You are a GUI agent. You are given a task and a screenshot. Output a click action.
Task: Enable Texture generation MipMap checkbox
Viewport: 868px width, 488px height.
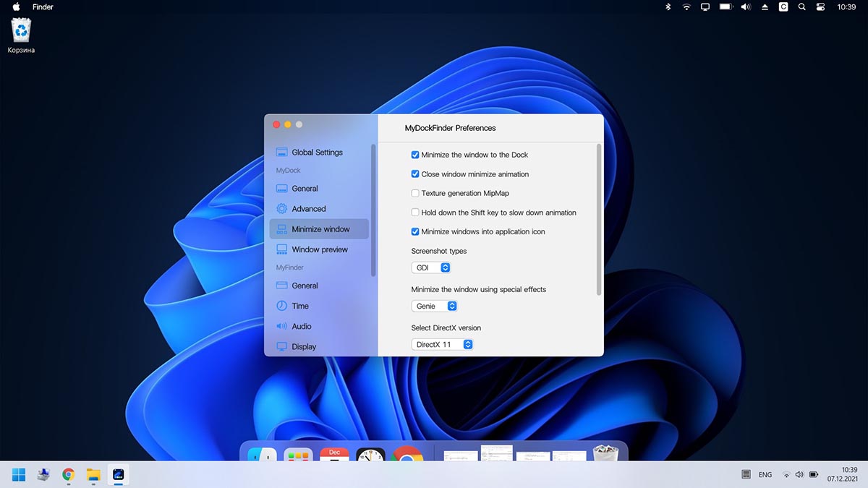click(x=415, y=193)
